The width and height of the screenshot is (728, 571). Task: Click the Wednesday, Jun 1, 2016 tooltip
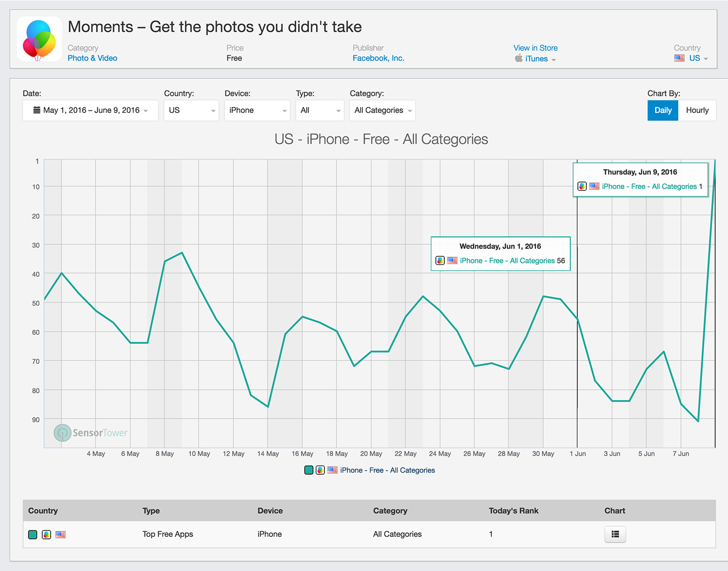coord(501,253)
